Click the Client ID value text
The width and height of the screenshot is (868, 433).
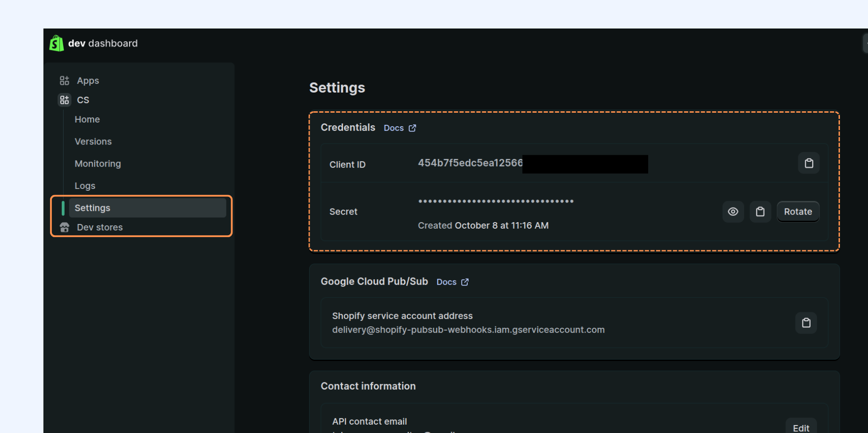point(470,163)
